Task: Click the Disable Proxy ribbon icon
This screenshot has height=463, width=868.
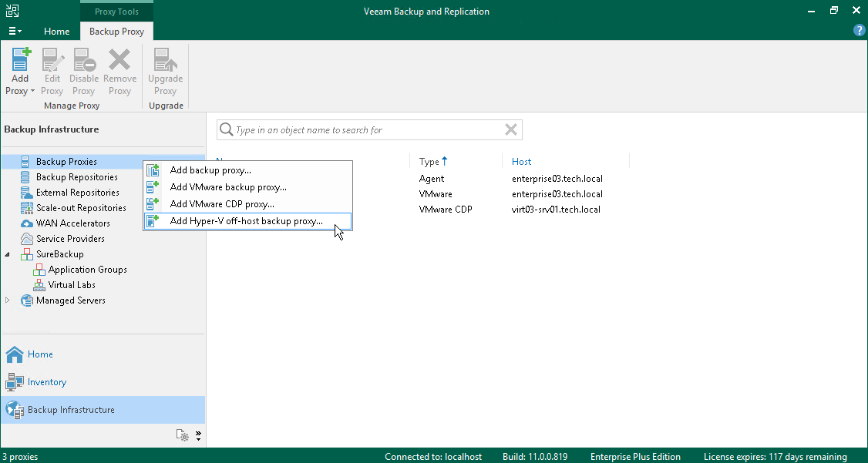Action: pyautogui.click(x=84, y=59)
